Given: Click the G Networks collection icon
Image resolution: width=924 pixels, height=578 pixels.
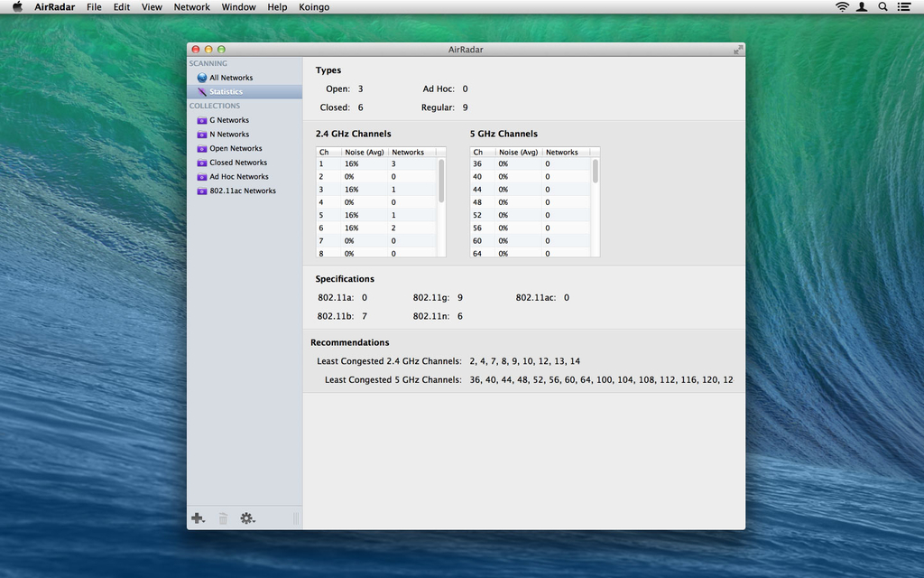Looking at the screenshot, I should click(202, 120).
